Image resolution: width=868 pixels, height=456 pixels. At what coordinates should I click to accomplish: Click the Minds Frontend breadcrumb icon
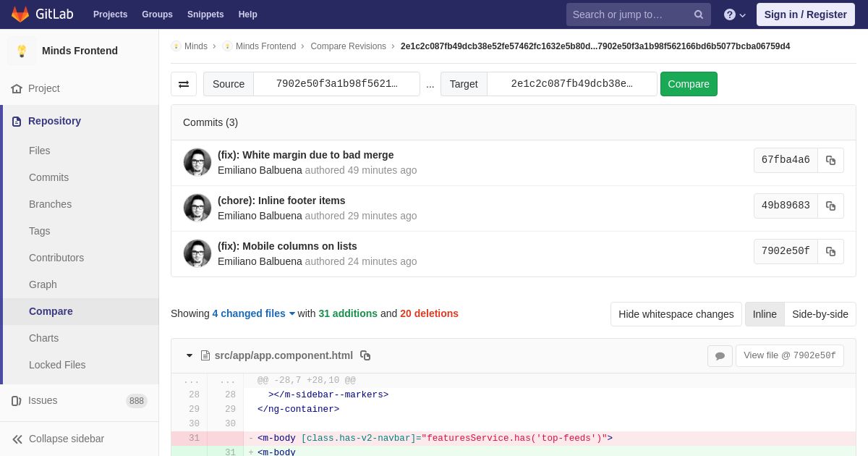coord(227,46)
